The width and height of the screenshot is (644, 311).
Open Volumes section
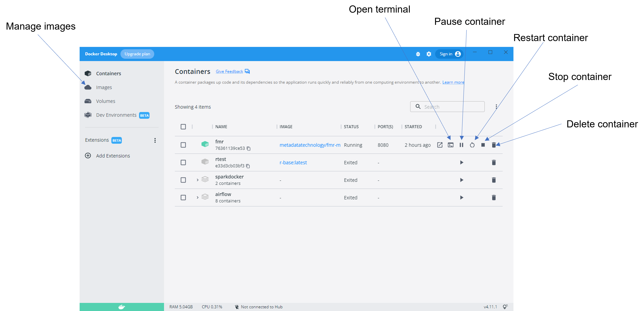pyautogui.click(x=106, y=101)
